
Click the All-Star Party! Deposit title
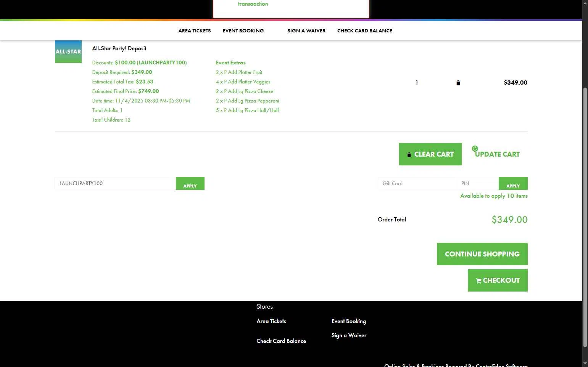[x=119, y=48]
